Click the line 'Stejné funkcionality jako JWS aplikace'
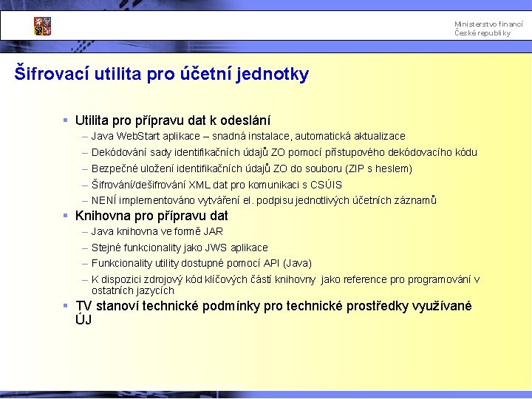This screenshot has height=399, width=532. pos(180,248)
